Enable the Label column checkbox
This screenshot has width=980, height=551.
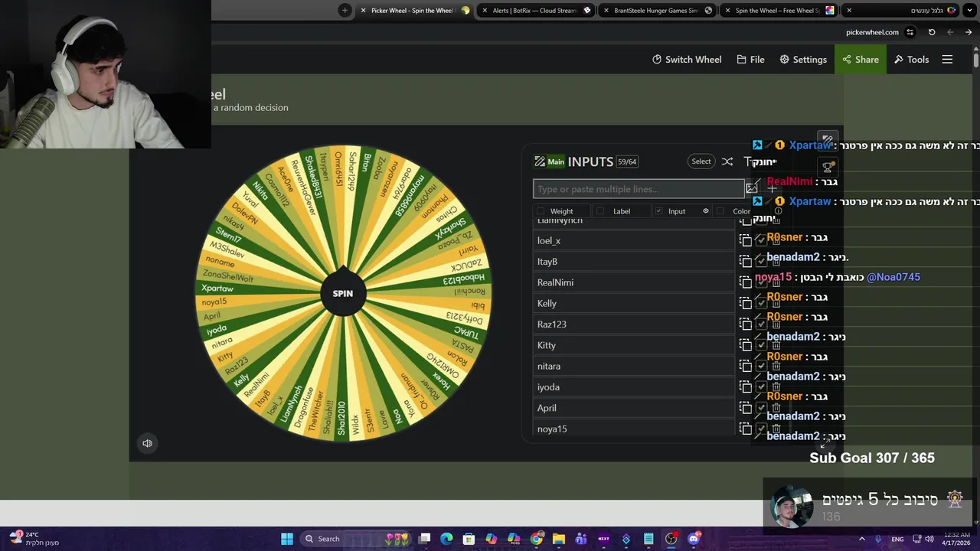pos(600,211)
